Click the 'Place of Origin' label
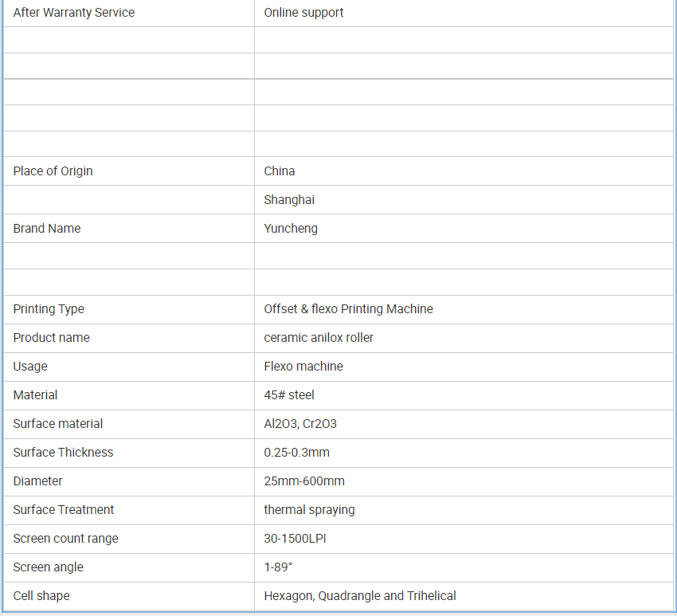The image size is (677, 616). pyautogui.click(x=53, y=171)
